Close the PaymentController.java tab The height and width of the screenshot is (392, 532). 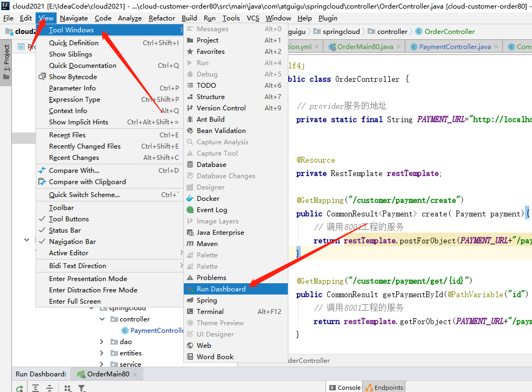[x=496, y=47]
